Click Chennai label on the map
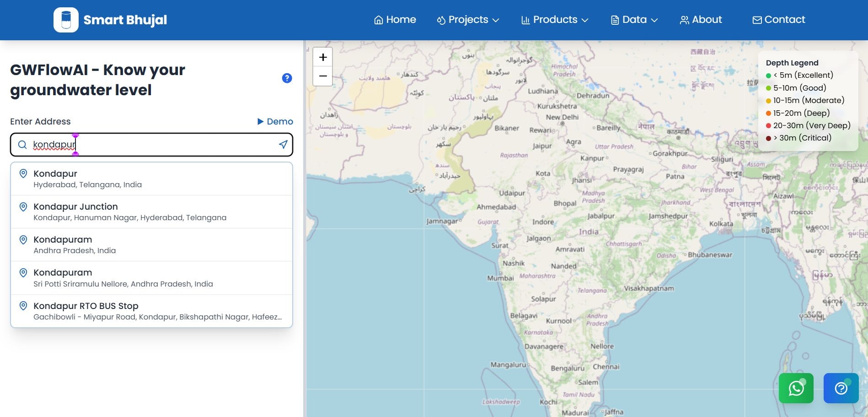 click(606, 367)
